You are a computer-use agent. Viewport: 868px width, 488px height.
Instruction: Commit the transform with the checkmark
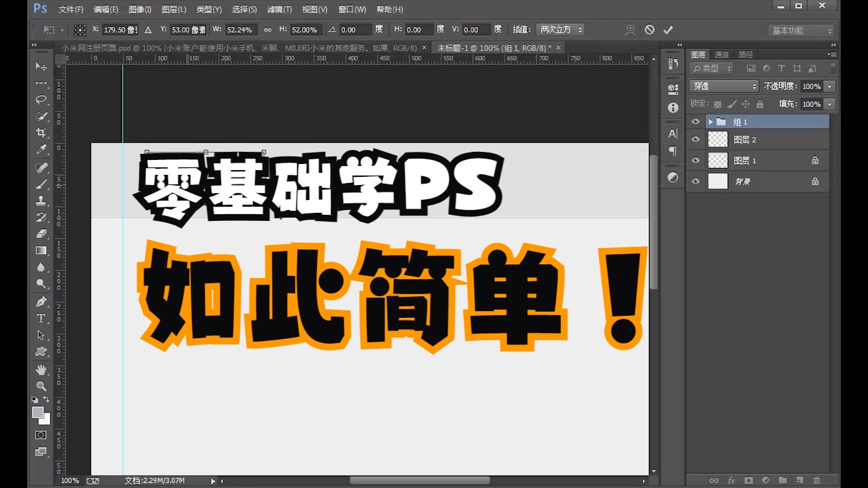[668, 30]
